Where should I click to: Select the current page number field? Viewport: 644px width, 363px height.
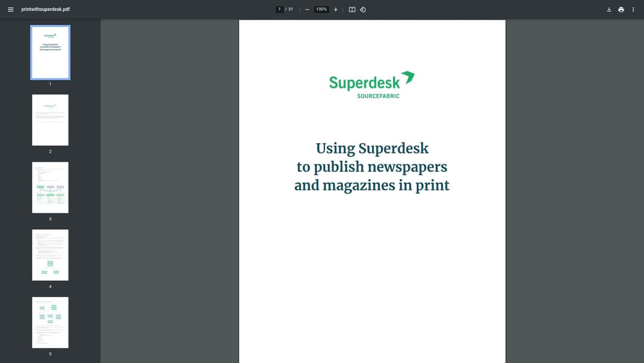click(x=280, y=10)
